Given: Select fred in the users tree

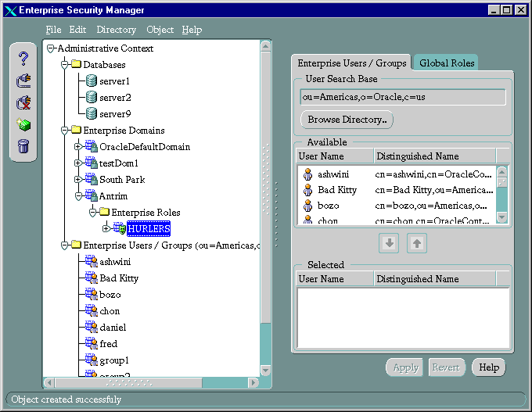Looking at the screenshot, I should point(108,344).
